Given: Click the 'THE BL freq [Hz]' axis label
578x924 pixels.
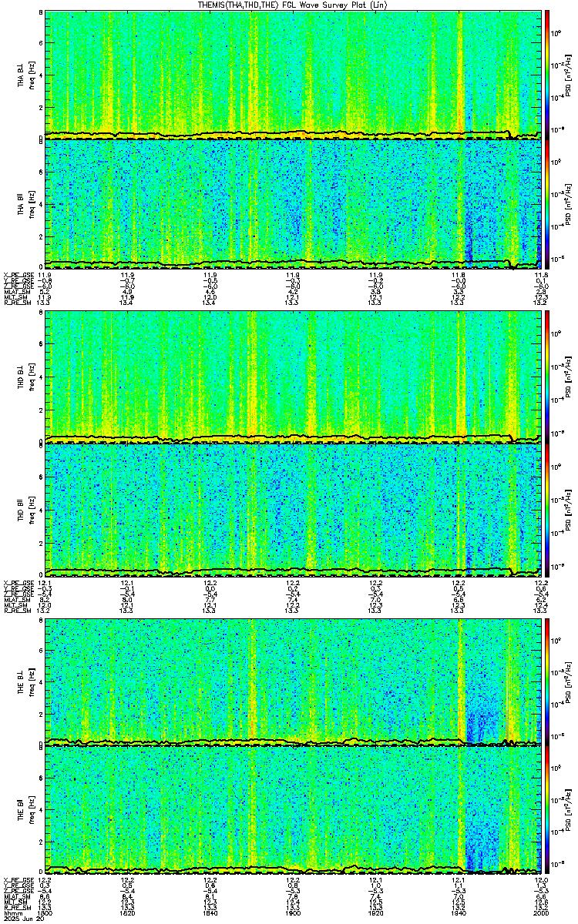Looking at the screenshot, I should pos(25,681).
